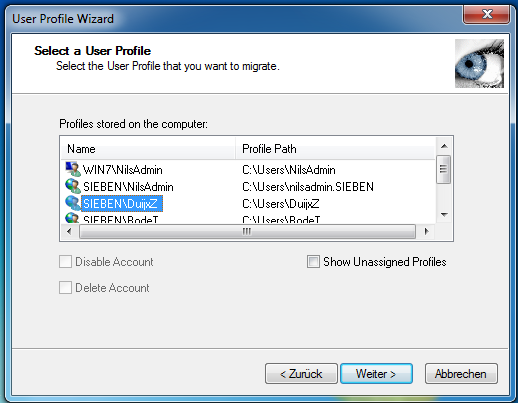This screenshot has width=518, height=403.
Task: Click the list scroll-up arrow
Action: click(444, 146)
